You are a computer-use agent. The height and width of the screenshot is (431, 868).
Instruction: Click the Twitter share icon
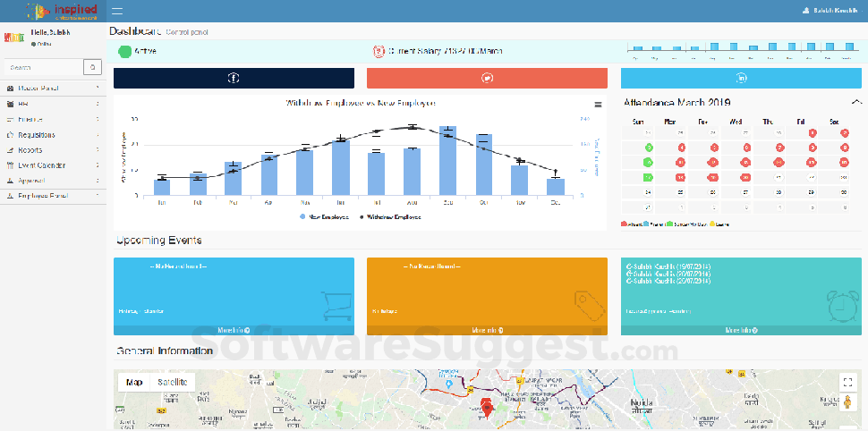pos(487,79)
